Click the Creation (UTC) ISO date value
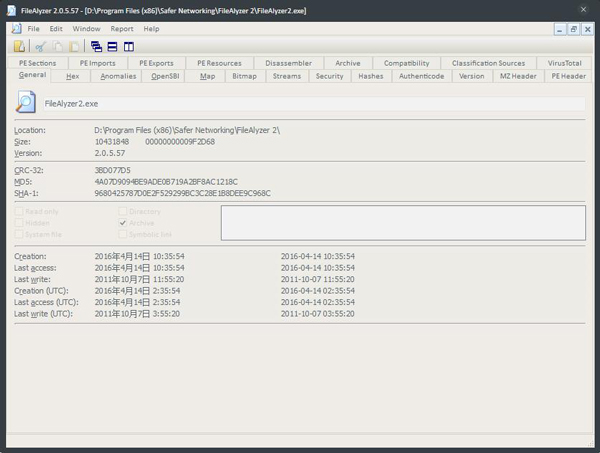 coord(318,291)
